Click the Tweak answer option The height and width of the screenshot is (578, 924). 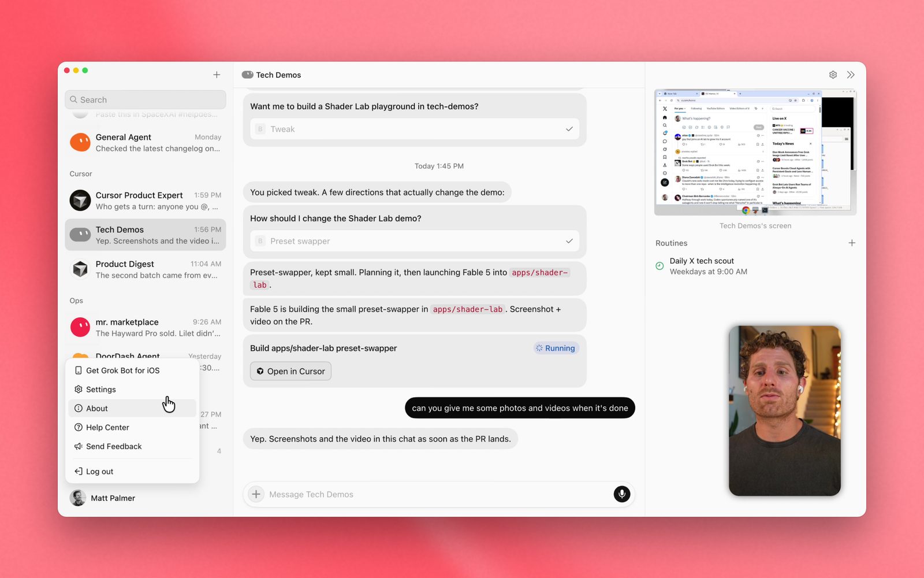click(x=415, y=129)
